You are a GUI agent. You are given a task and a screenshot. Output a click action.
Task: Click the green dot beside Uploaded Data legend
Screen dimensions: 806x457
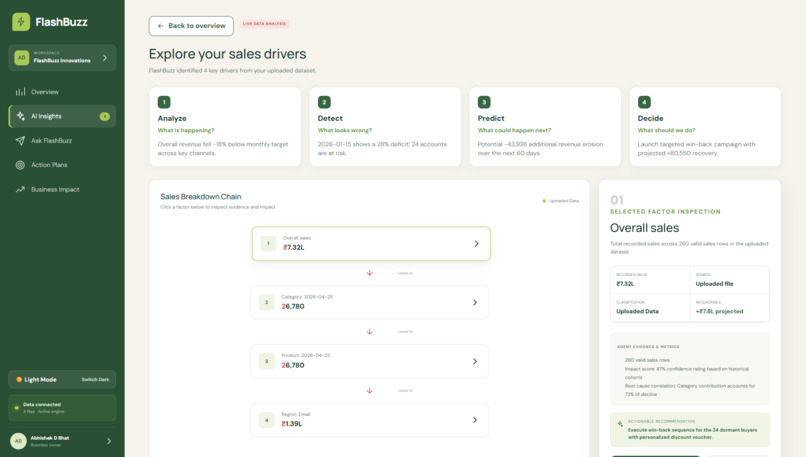point(544,201)
